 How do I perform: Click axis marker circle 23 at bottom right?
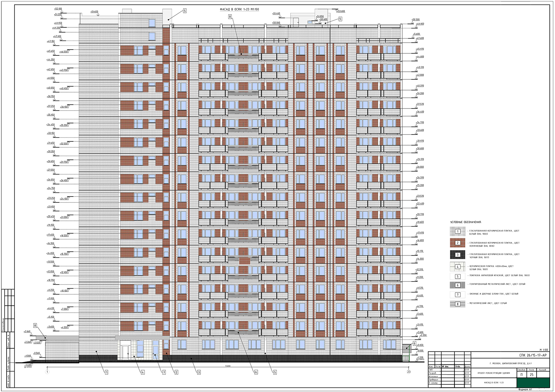point(409,372)
